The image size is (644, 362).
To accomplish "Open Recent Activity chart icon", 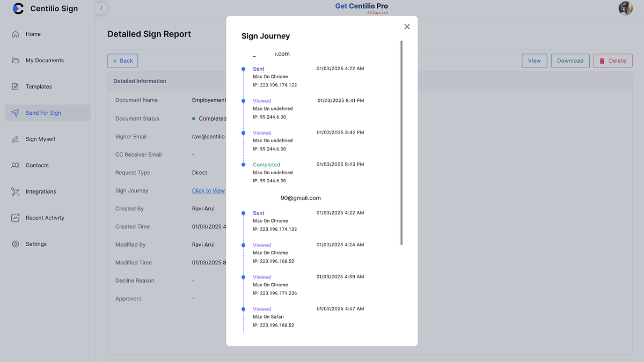I will click(16, 218).
